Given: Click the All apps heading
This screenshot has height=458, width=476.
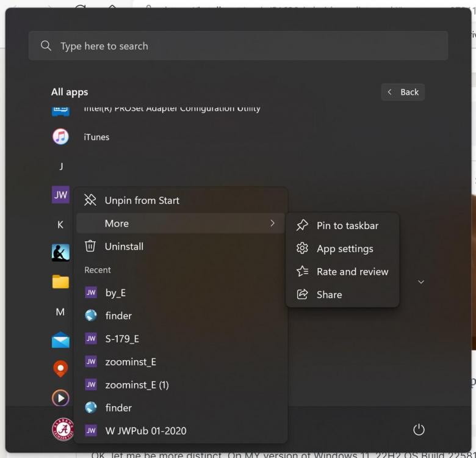Looking at the screenshot, I should (70, 92).
